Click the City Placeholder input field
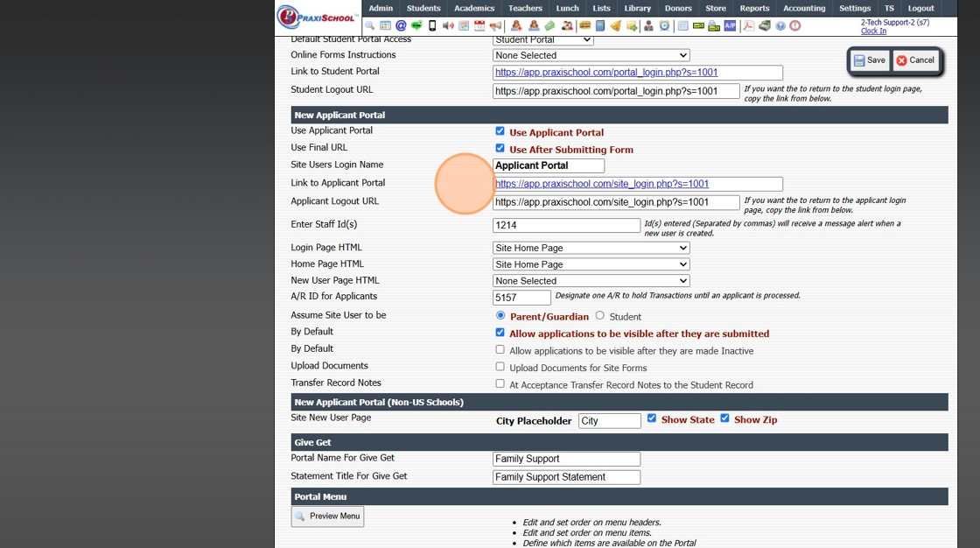 (x=609, y=420)
